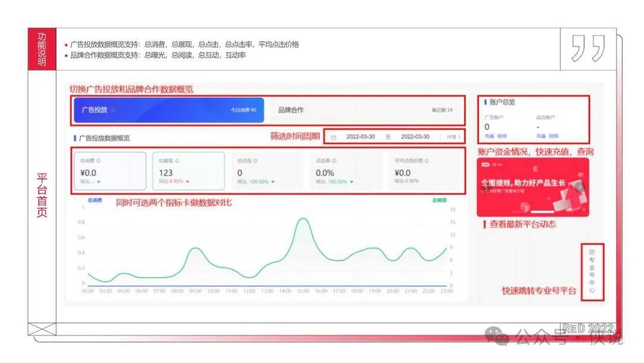644x363 pixels.
Task: Click the green curve peak near 15:00
Action: pos(303,219)
